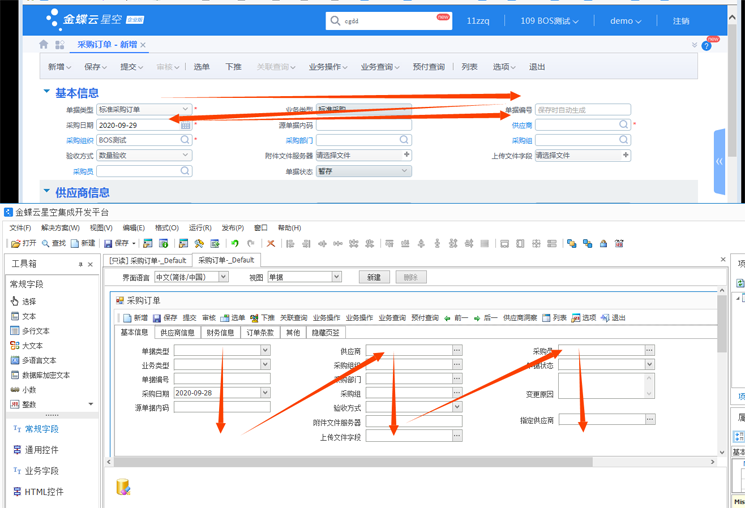Click 注销 in the web header
745x508 pixels.
pyautogui.click(x=681, y=21)
